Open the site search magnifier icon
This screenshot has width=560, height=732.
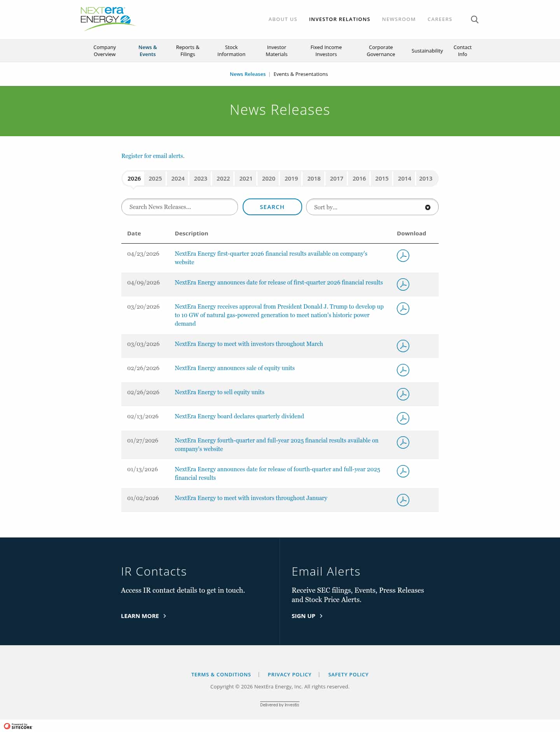pos(474,19)
